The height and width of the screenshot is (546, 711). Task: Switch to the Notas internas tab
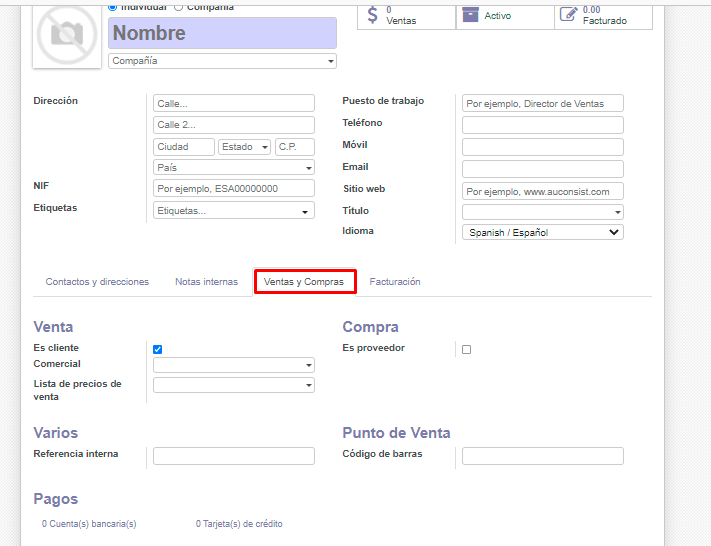[206, 282]
